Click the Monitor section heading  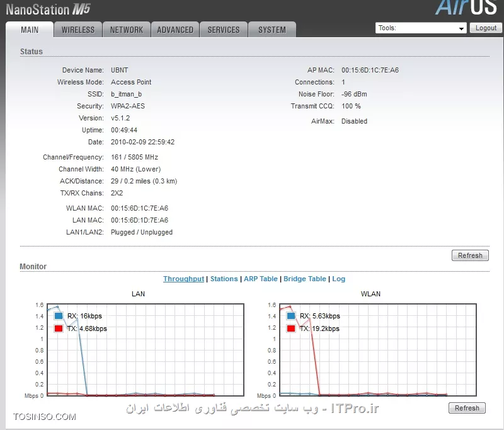pos(33,266)
